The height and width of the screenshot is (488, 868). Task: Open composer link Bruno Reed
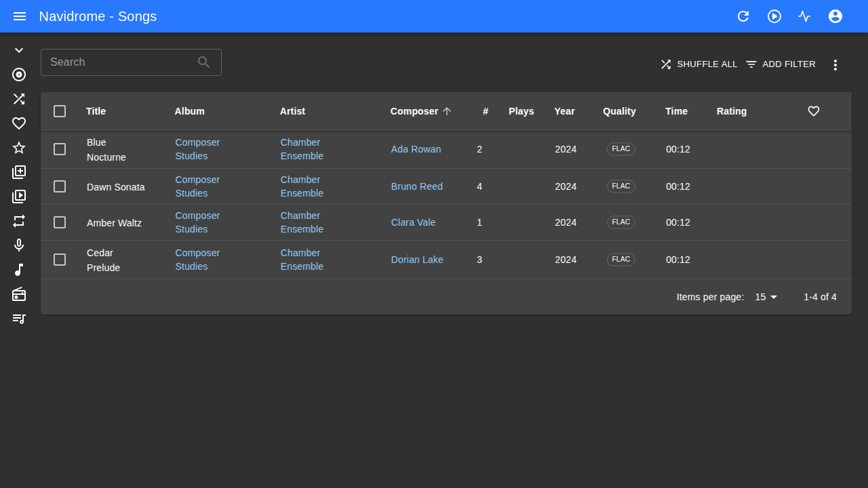coord(416,186)
